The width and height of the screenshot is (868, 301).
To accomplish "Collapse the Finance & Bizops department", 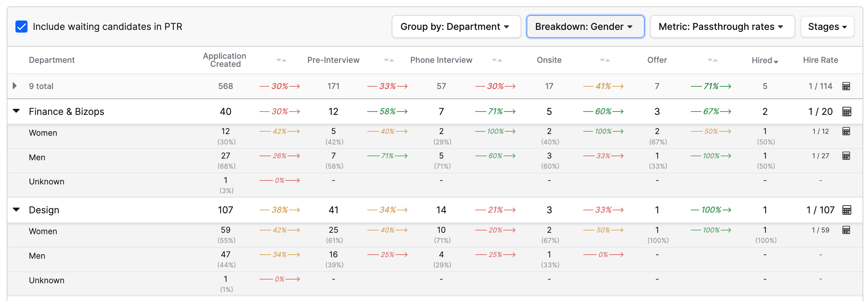I will tap(16, 111).
